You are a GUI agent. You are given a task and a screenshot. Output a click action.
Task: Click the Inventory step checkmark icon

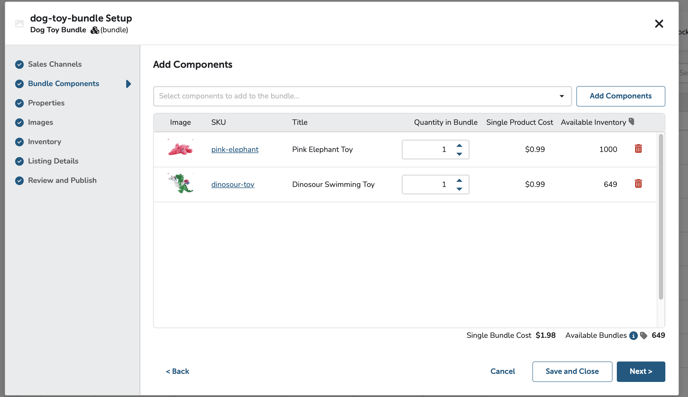tap(19, 142)
